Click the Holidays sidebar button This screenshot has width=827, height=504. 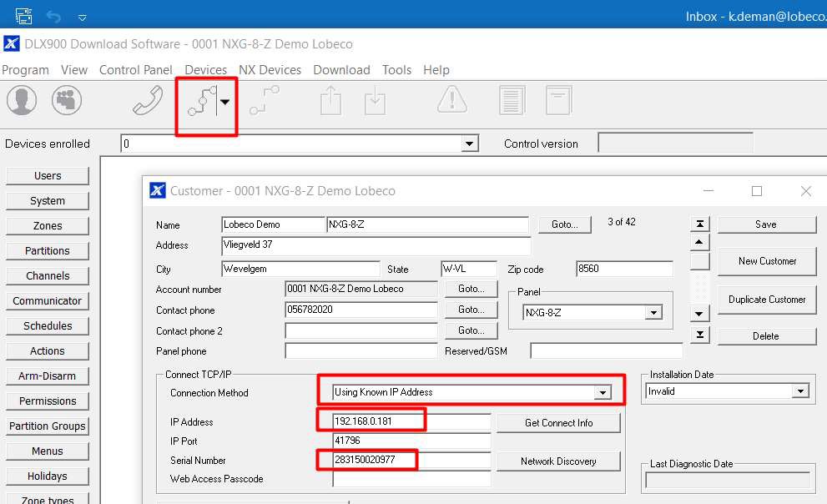pos(48,476)
